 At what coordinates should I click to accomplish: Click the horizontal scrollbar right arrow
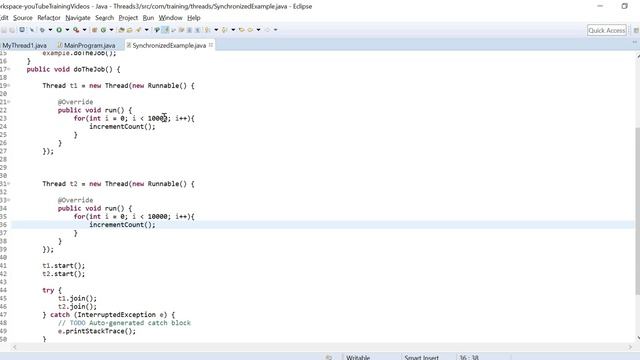pos(629,347)
